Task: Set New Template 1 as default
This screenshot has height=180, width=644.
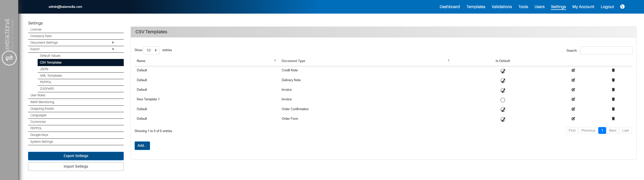Action: click(x=503, y=100)
